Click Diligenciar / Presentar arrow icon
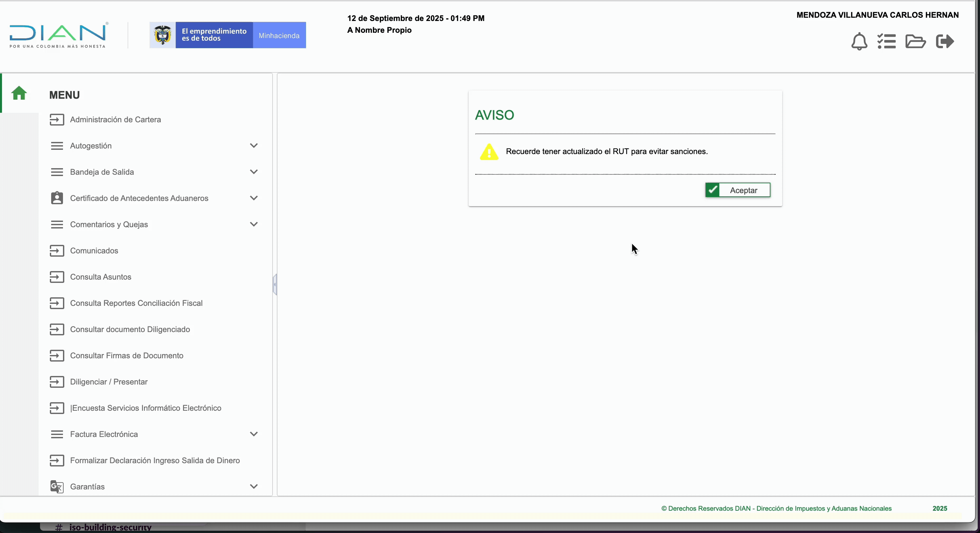This screenshot has width=980, height=533. (57, 382)
